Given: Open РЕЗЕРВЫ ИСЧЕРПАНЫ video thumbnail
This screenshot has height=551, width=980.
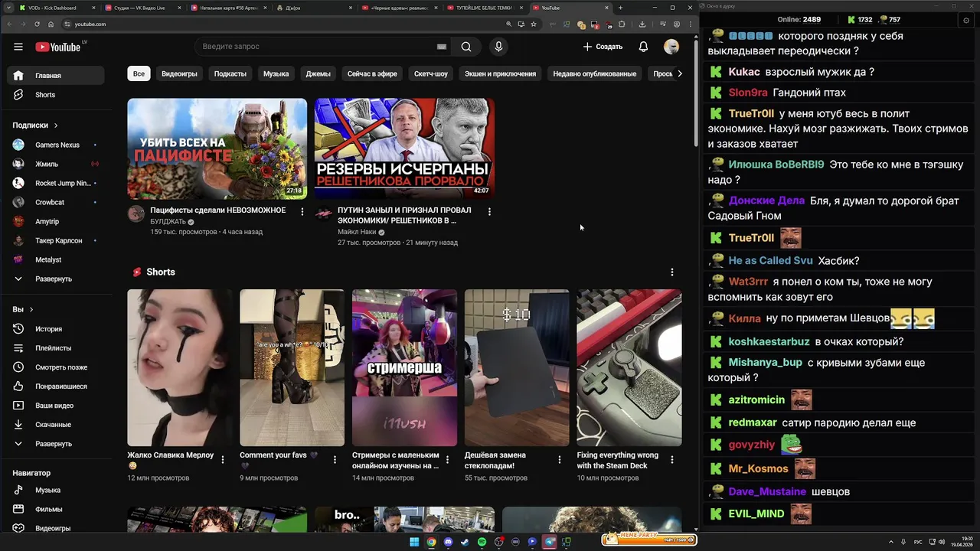Looking at the screenshot, I should [404, 148].
